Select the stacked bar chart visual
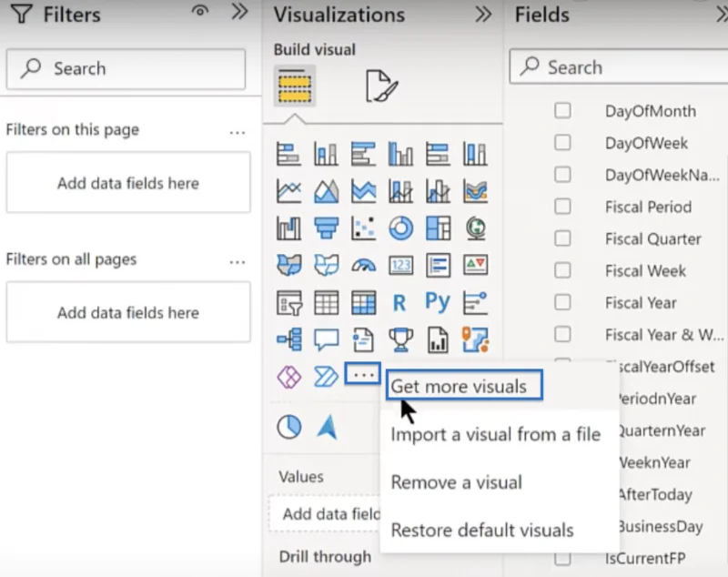 click(288, 154)
